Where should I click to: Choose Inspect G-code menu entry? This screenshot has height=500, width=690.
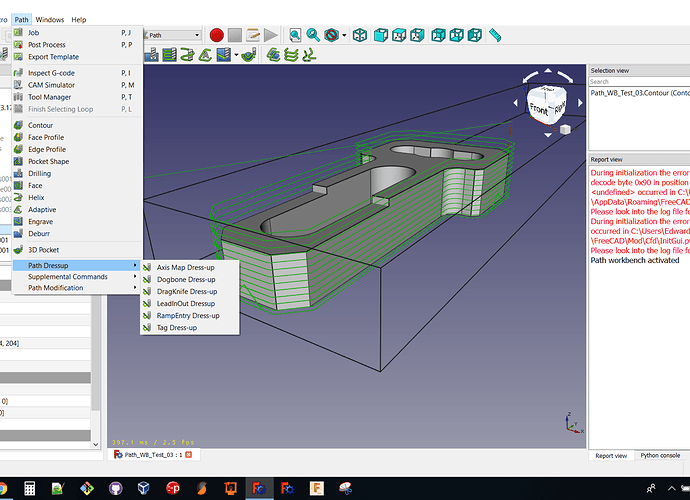(77, 73)
